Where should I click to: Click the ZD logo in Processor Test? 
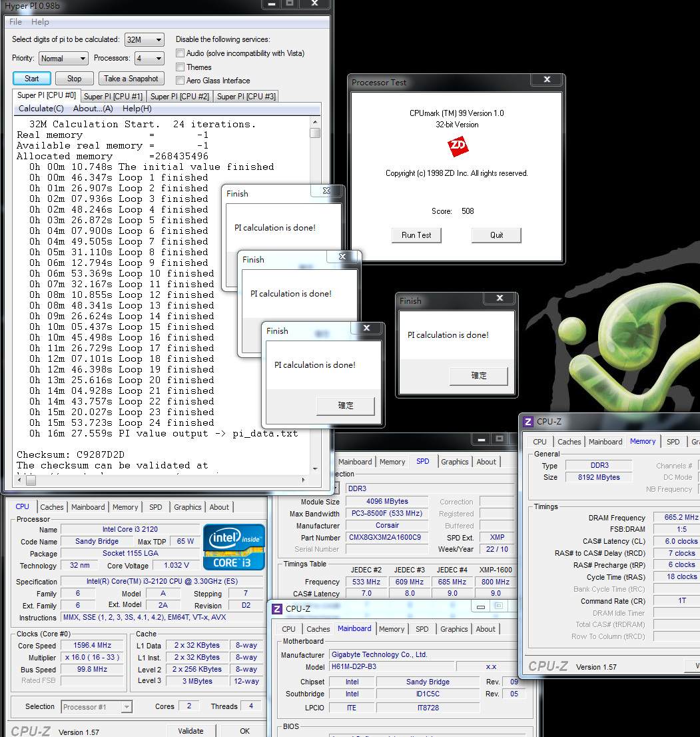[x=458, y=147]
